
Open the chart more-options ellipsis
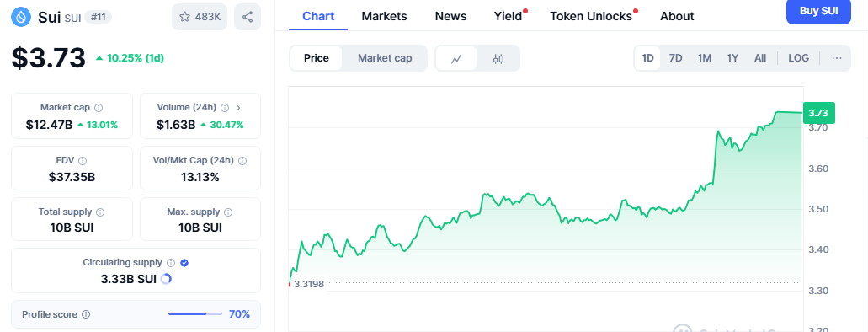tap(837, 58)
